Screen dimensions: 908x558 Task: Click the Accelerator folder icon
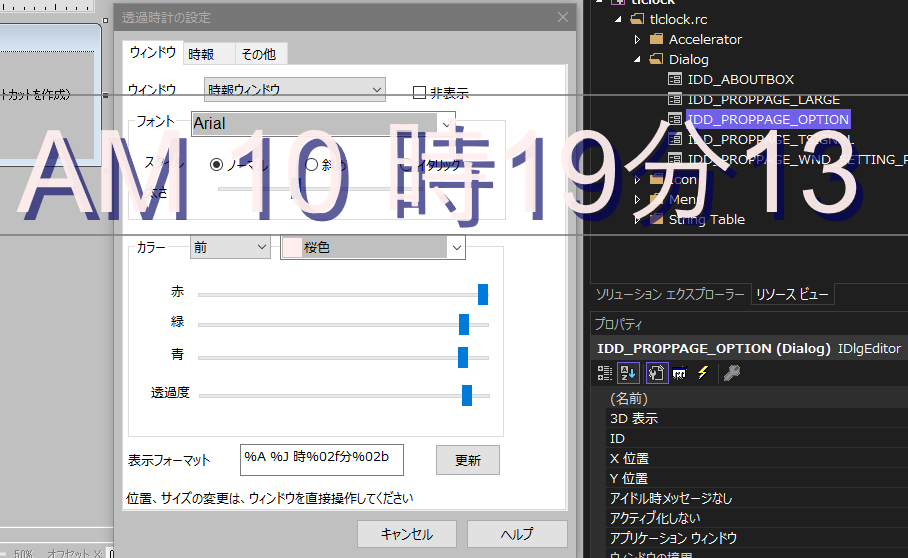[656, 39]
